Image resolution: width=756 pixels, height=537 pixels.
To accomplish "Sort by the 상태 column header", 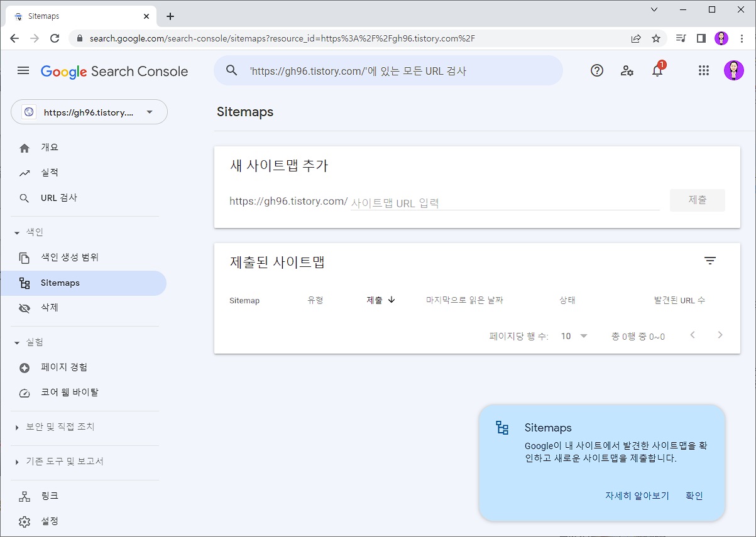I will [x=567, y=300].
